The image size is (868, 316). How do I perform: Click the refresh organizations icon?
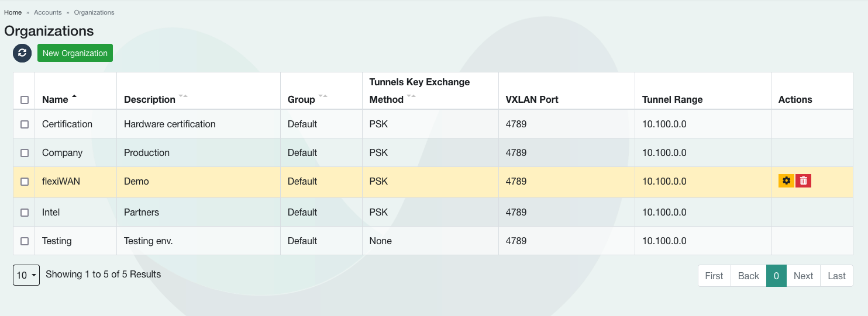(x=22, y=53)
